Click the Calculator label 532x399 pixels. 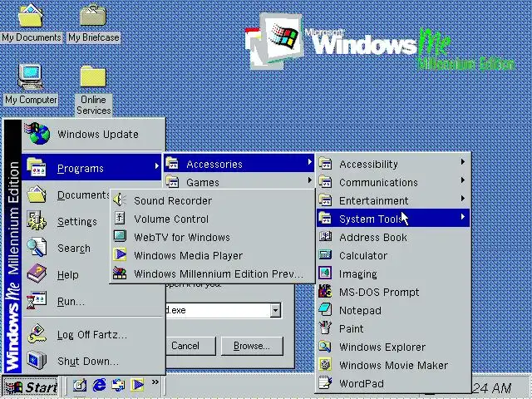coord(363,255)
